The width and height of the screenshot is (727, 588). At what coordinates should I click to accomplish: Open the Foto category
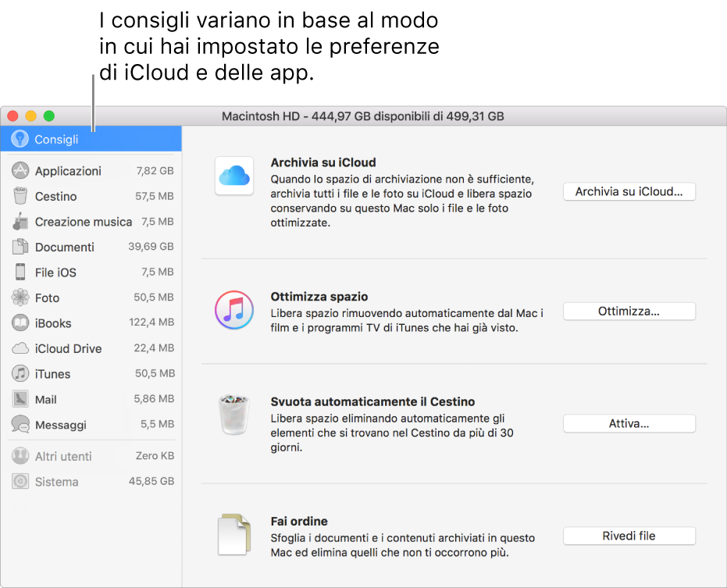(92, 298)
